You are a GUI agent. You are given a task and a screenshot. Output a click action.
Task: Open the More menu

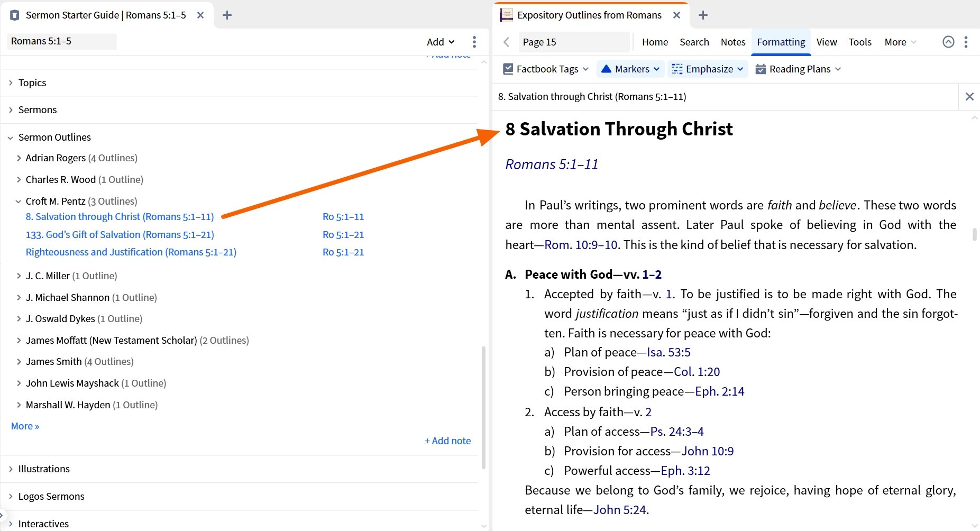(900, 42)
